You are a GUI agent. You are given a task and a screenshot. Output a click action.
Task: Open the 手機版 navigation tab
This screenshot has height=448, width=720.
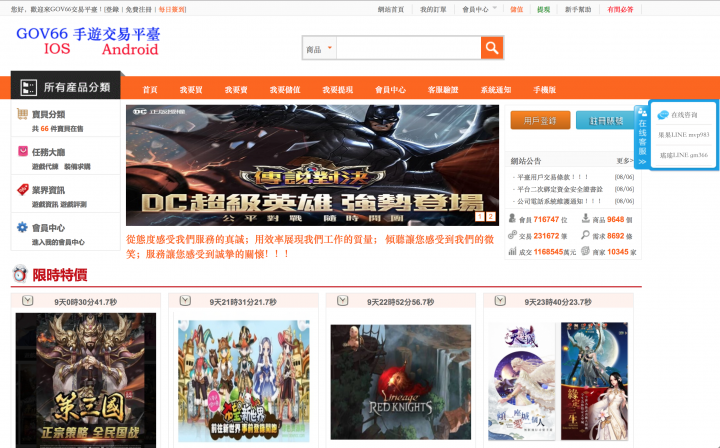(x=545, y=90)
